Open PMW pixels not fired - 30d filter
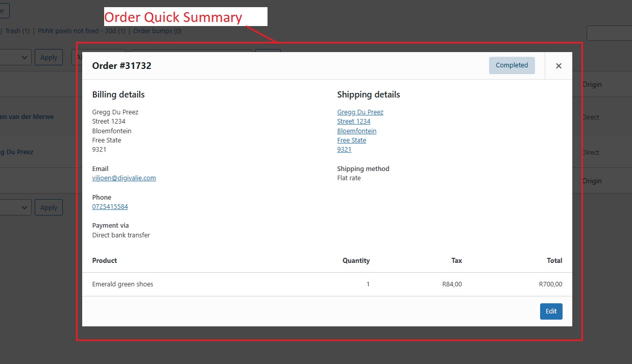The height and width of the screenshot is (364, 632). (x=81, y=31)
